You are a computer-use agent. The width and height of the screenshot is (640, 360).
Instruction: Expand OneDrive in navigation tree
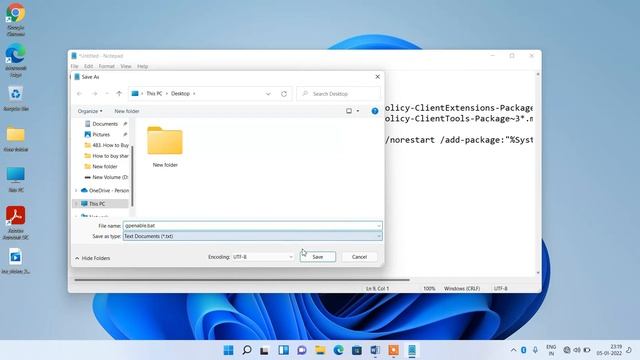point(76,191)
